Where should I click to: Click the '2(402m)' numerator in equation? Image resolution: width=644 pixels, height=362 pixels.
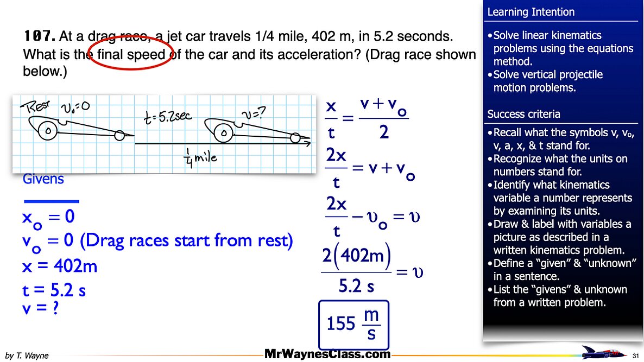tap(356, 256)
